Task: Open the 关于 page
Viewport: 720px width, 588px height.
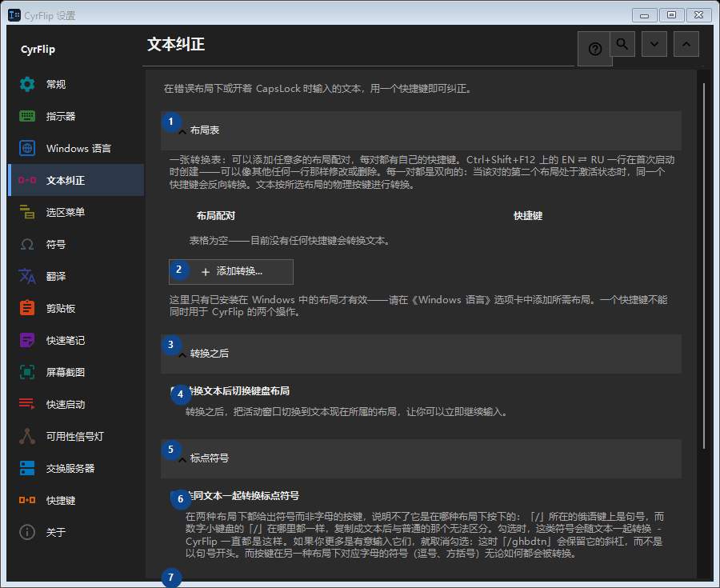Action: pyautogui.click(x=76, y=532)
